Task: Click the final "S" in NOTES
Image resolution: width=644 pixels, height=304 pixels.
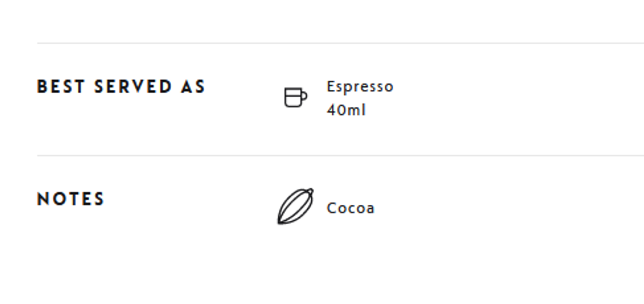Action: [x=99, y=199]
